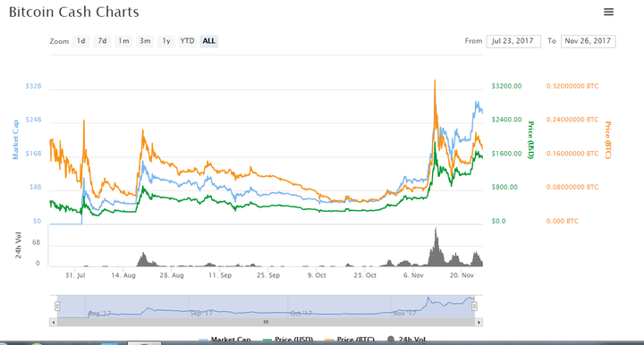The width and height of the screenshot is (644, 345).
Task: Toggle the Price (USD) legend series
Action: pos(288,340)
